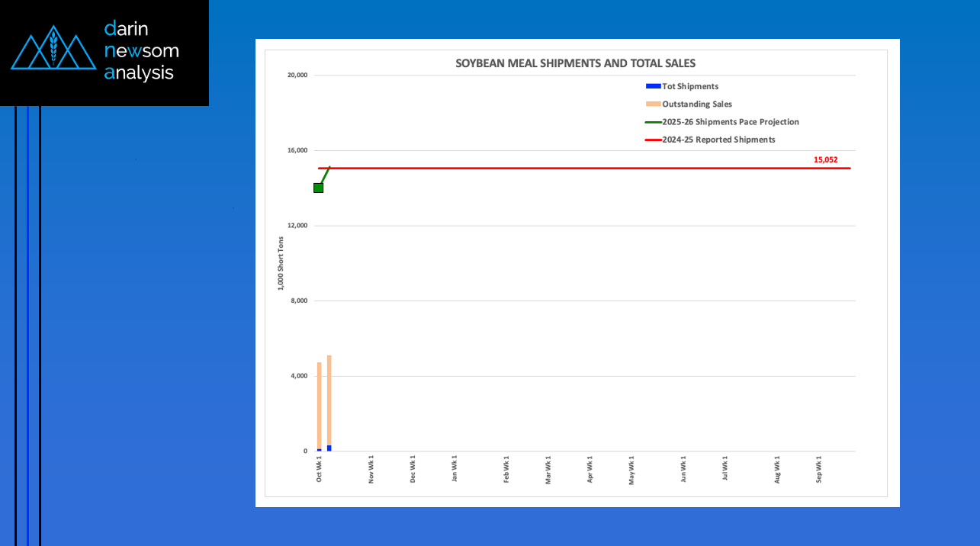Click the red line legend marker
980x546 pixels.
653,140
